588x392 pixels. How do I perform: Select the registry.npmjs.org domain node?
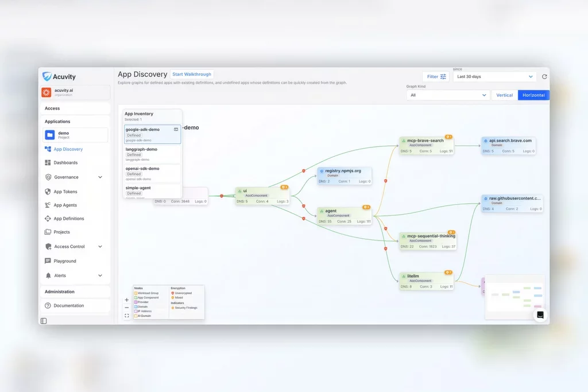point(345,176)
